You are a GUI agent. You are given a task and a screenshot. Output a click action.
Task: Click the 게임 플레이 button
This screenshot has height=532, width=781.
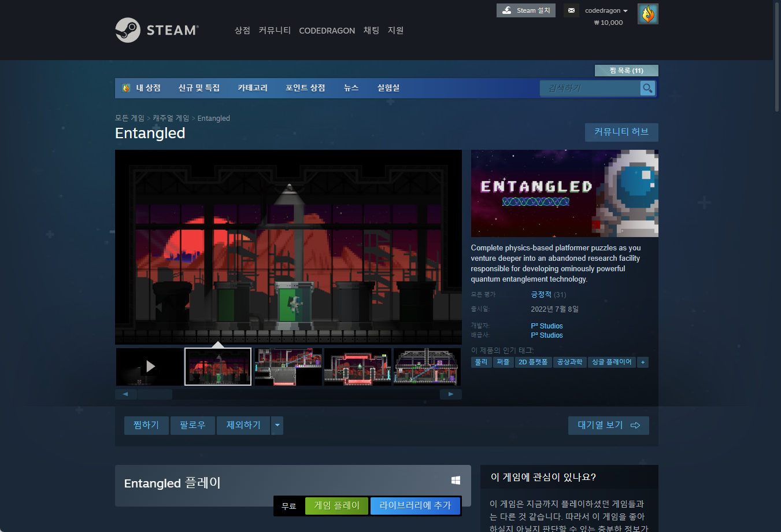coord(336,506)
